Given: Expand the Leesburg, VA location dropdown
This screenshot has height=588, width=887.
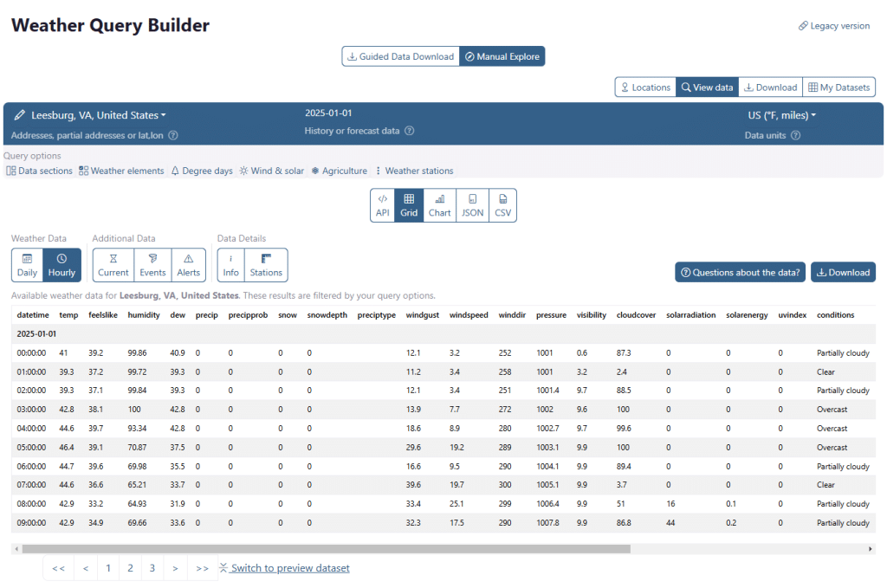Looking at the screenshot, I should click(x=98, y=115).
